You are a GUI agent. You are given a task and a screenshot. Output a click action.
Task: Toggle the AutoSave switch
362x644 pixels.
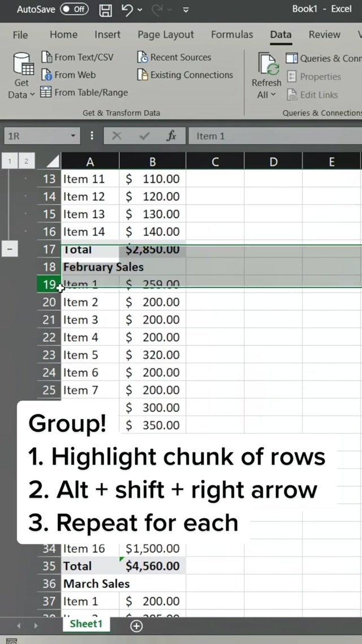pyautogui.click(x=75, y=9)
